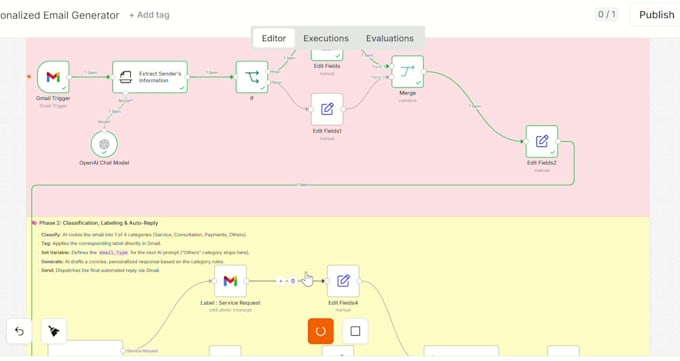Click the undo arrow button
The width and height of the screenshot is (680, 361).
click(19, 331)
